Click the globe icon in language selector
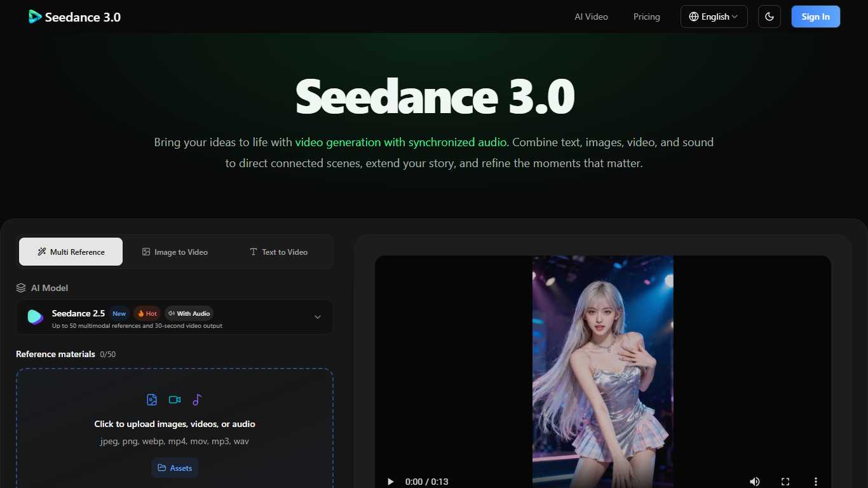Image resolution: width=868 pixels, height=488 pixels. point(694,17)
